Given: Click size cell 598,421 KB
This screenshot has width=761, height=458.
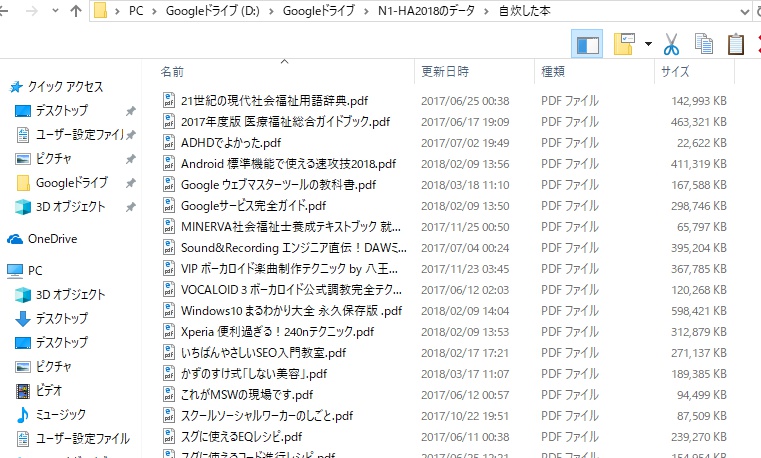Looking at the screenshot, I should click(699, 311).
